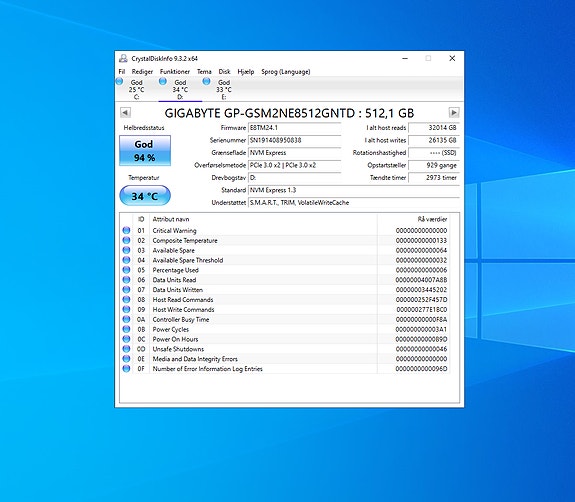
Task: Open the Disk menu
Action: click(x=224, y=72)
